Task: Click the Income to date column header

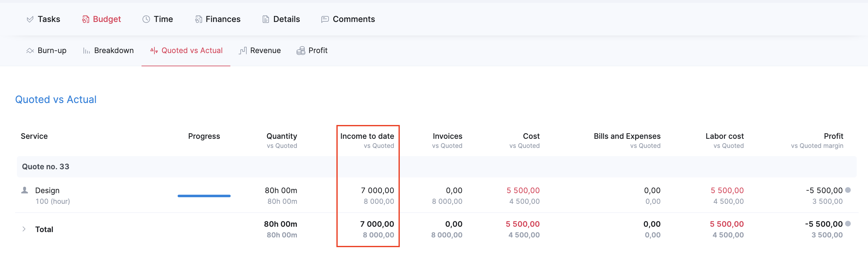Action: 367,136
